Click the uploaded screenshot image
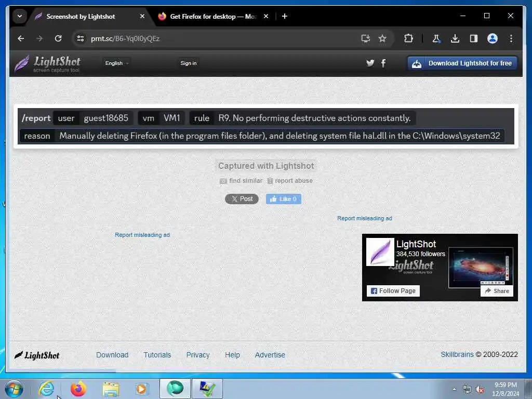This screenshot has height=399, width=532. pos(266,126)
